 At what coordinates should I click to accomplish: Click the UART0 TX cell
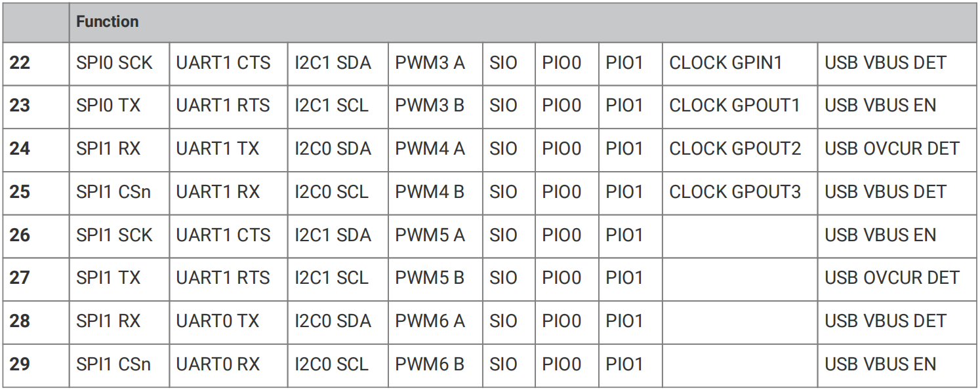228,321
